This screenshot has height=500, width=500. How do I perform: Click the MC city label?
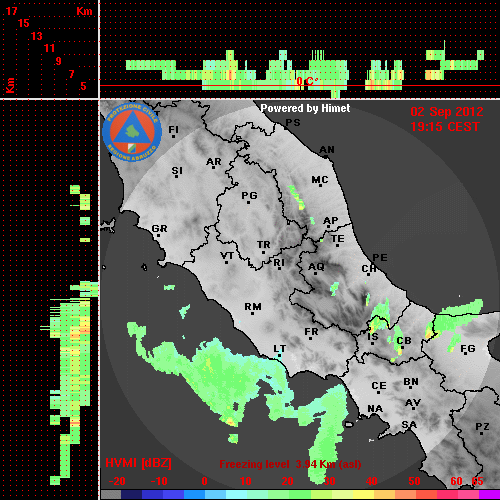coord(320,180)
